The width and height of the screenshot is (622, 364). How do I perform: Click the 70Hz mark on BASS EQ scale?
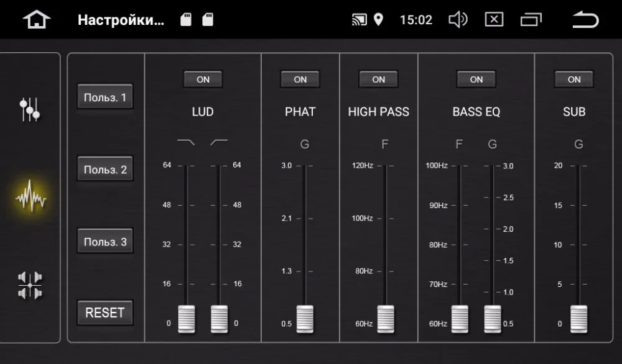click(439, 284)
